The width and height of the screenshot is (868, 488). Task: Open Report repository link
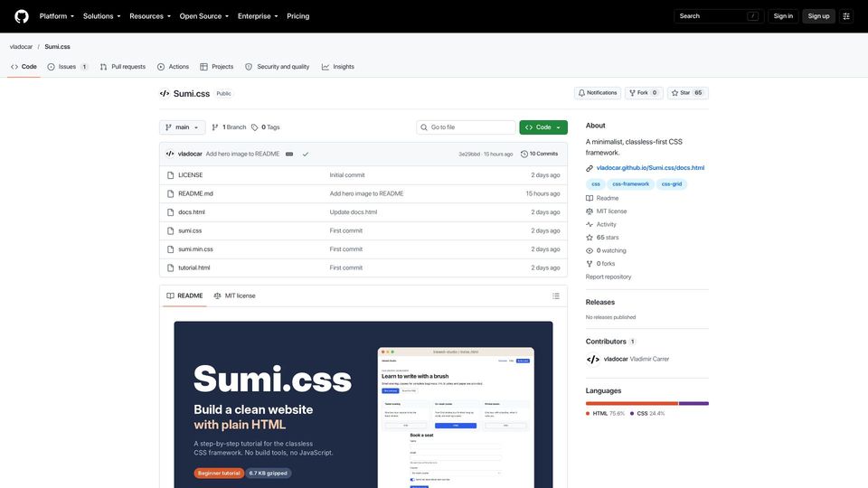pyautogui.click(x=609, y=277)
